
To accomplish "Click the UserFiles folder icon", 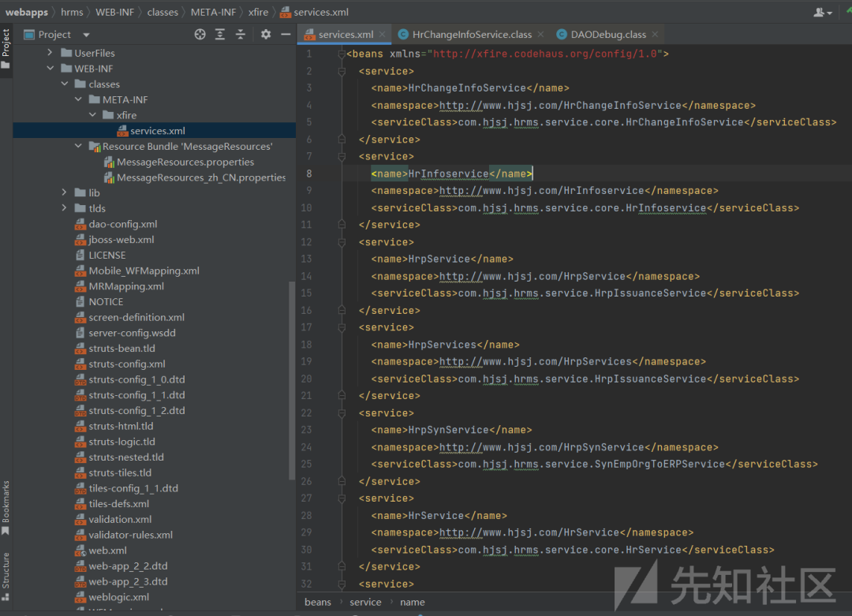I will coord(66,53).
